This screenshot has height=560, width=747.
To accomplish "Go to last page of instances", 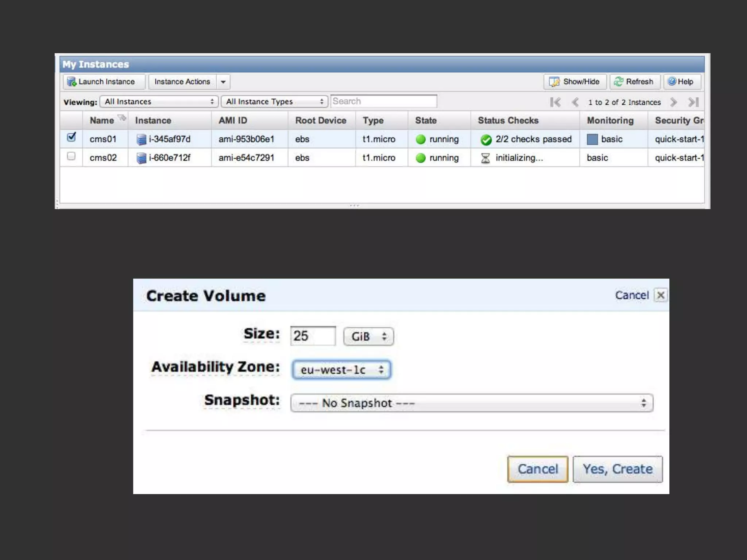I will [693, 102].
